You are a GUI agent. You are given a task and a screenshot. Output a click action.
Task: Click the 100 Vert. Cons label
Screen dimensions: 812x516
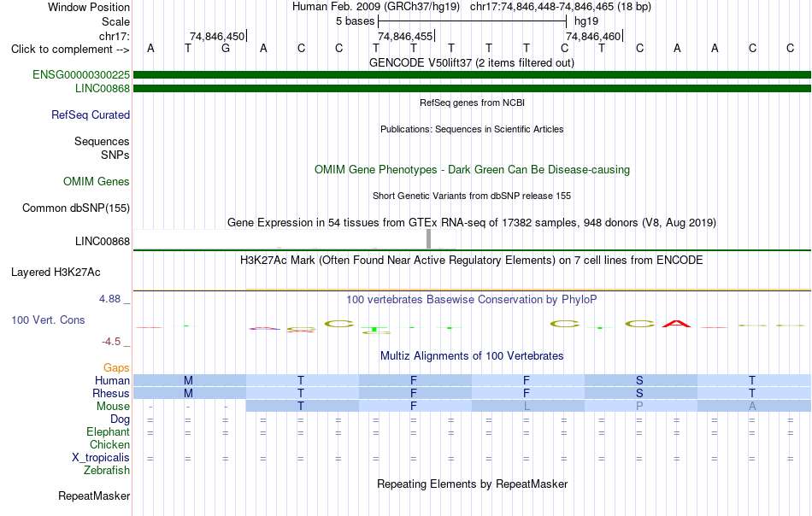(48, 320)
